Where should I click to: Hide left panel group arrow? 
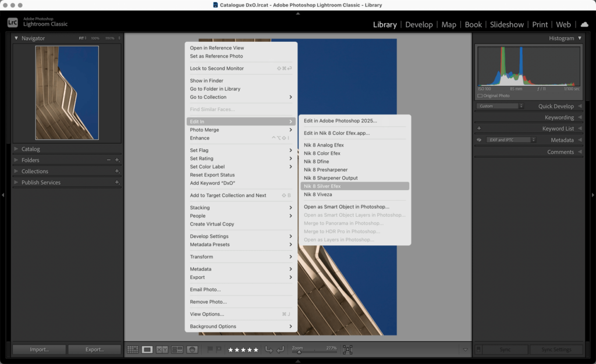click(x=3, y=195)
